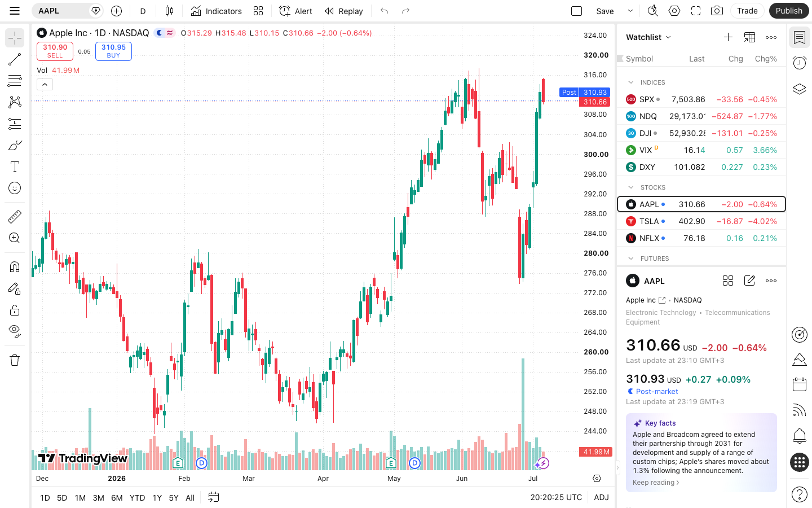Add symbol to watchlist plus icon

tap(728, 37)
